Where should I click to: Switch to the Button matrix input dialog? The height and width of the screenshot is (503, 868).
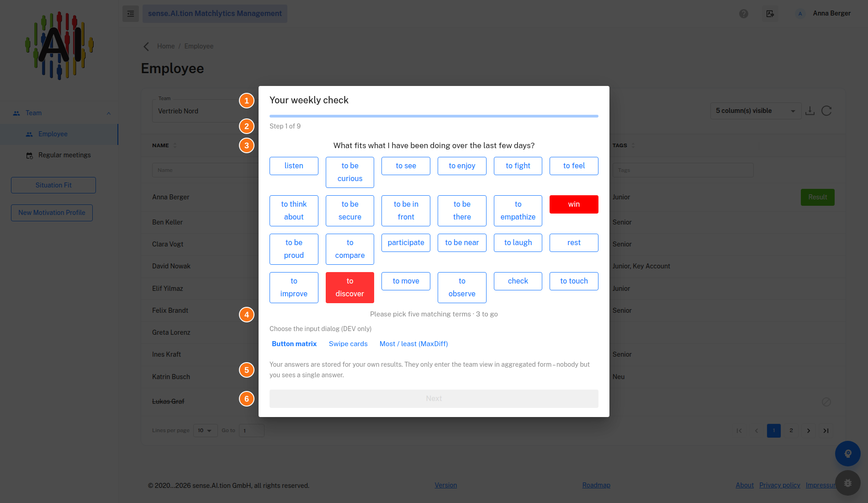294,344
